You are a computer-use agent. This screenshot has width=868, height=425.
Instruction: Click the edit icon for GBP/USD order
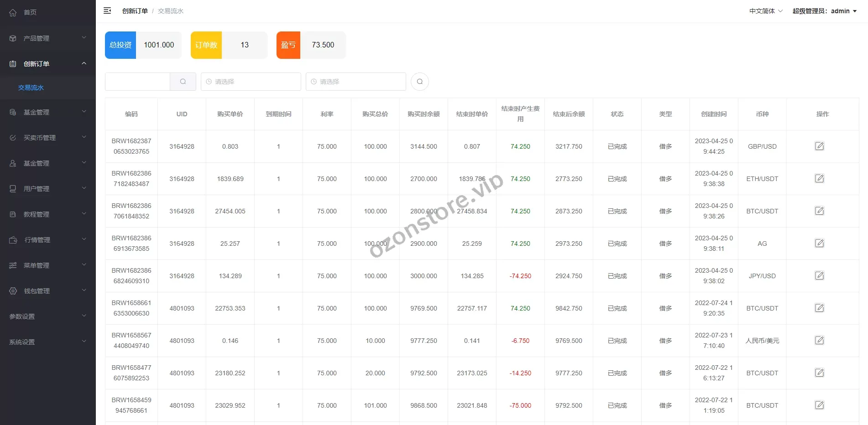click(x=819, y=146)
